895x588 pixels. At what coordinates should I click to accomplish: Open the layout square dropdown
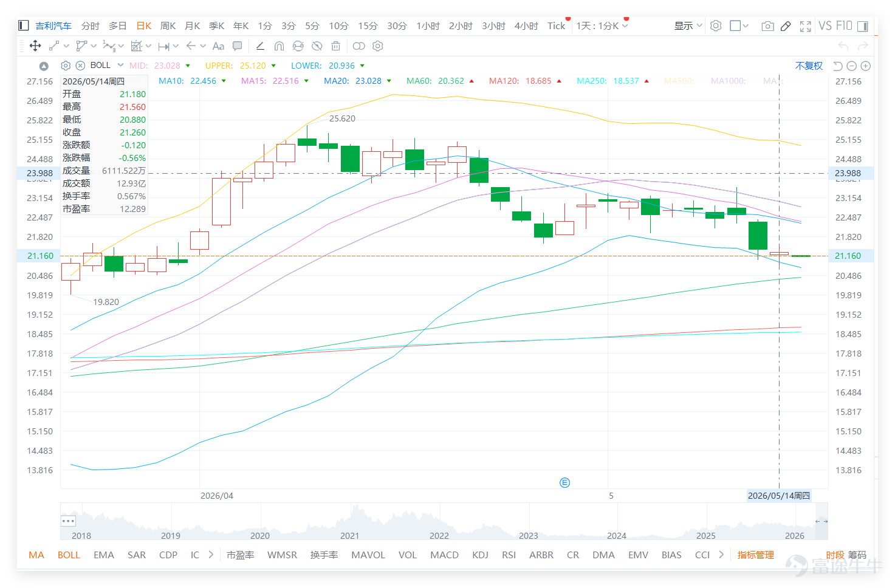tap(739, 26)
